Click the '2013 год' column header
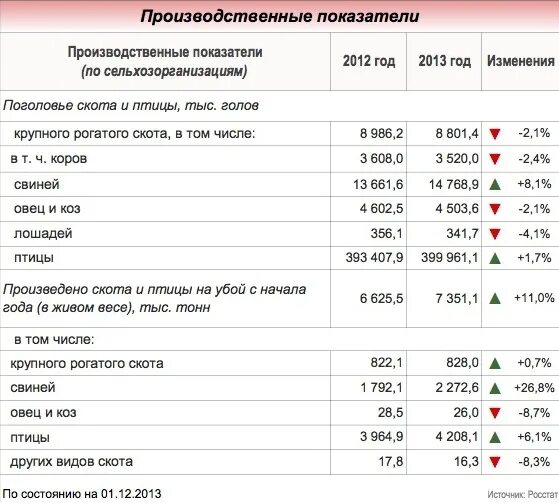559x503 pixels. click(445, 61)
